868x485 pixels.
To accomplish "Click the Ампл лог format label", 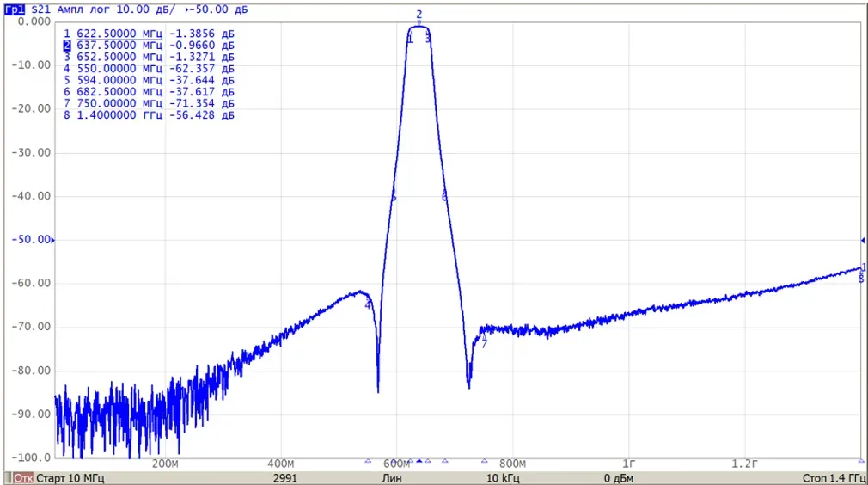I will [83, 9].
